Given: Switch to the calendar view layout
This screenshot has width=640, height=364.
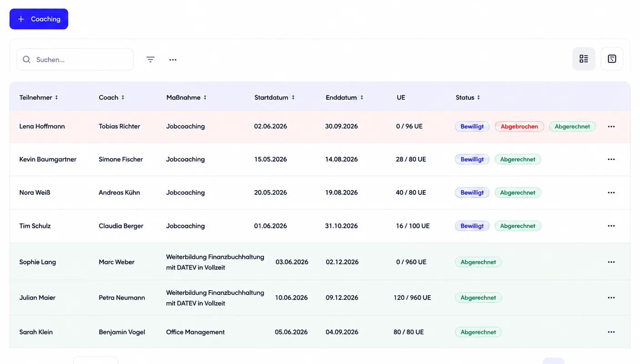Looking at the screenshot, I should click(x=612, y=59).
